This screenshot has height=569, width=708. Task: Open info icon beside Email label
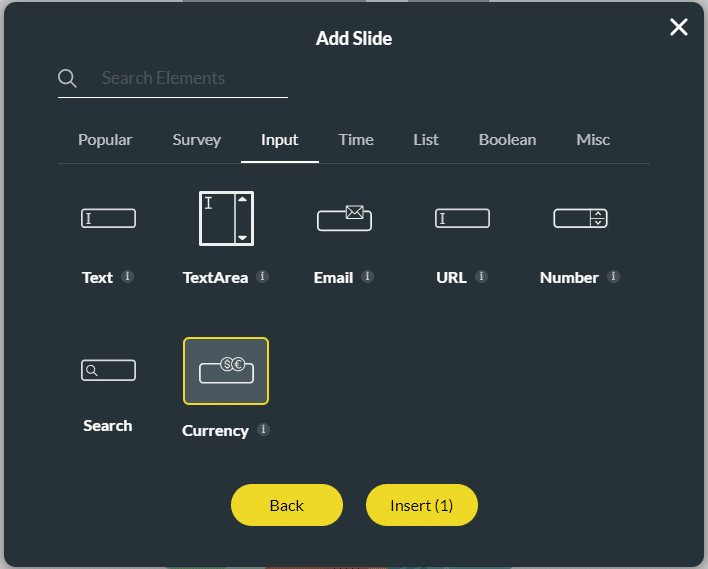click(368, 277)
